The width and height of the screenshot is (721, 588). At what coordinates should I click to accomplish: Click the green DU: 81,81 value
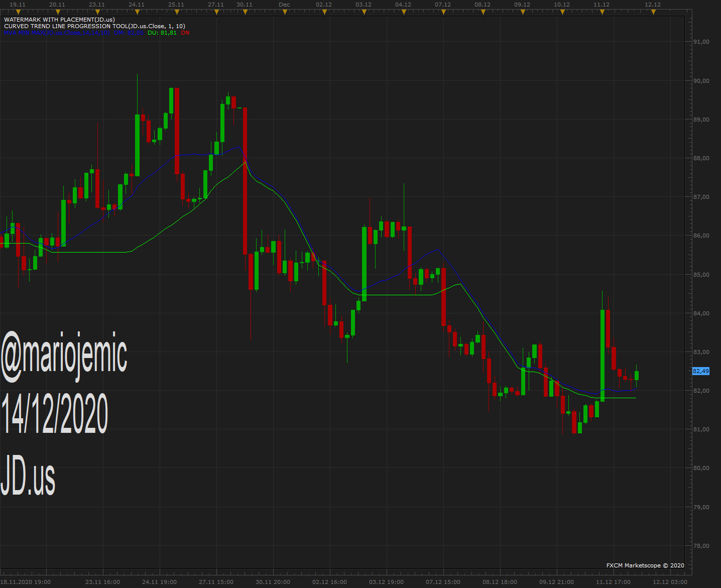pyautogui.click(x=162, y=33)
